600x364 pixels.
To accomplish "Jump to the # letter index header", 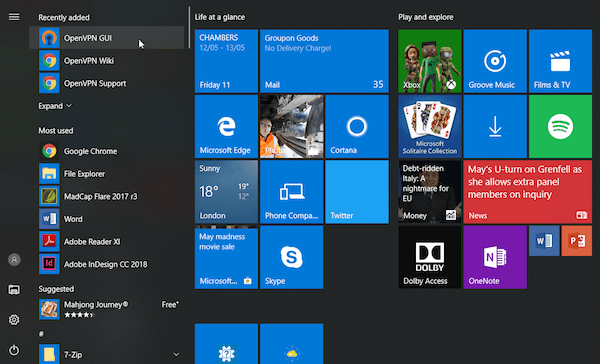I will click(x=41, y=334).
